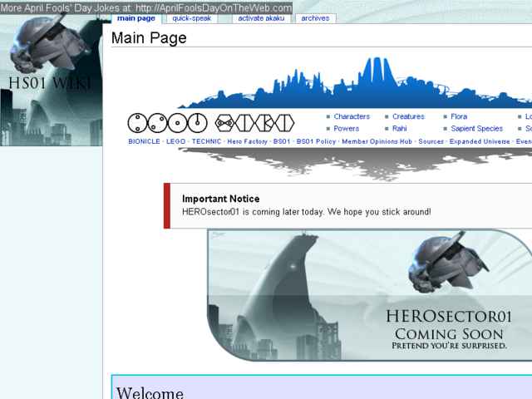Open the Member Opinions Hub link

377,141
